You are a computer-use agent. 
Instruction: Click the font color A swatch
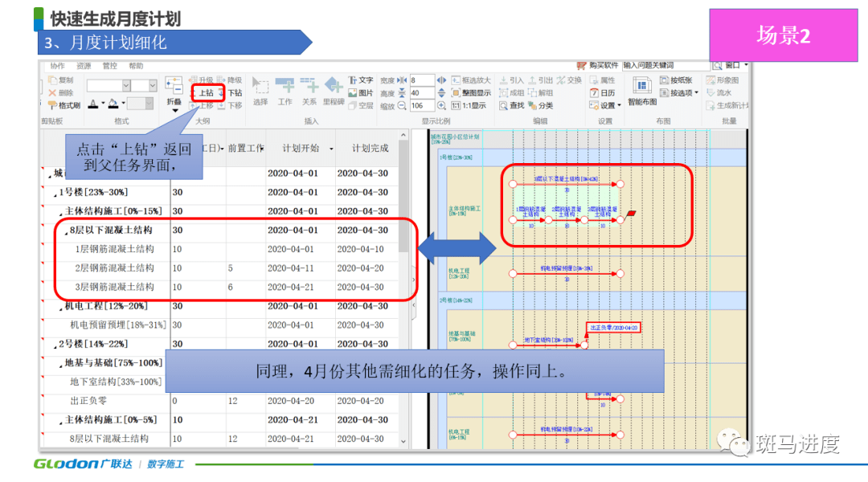pos(93,104)
